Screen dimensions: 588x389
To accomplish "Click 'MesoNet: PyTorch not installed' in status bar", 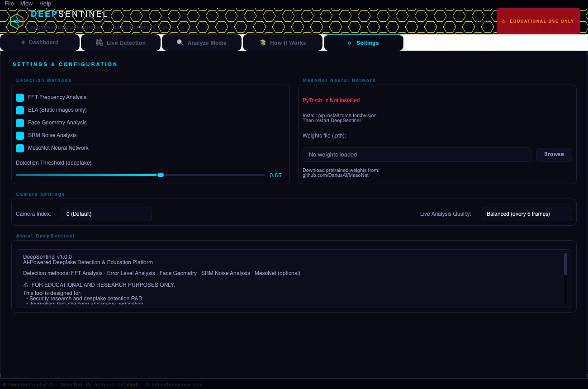I will 99,384.
